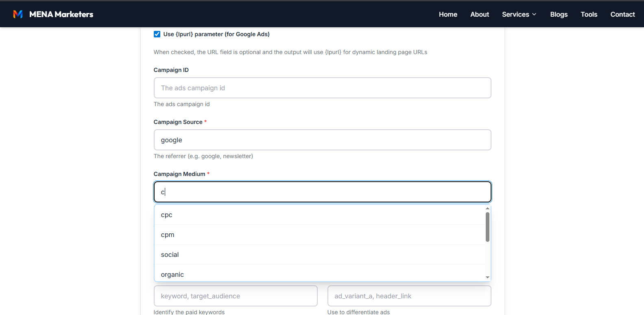
Task: Pick social from the medium suggestions
Action: coord(319,254)
